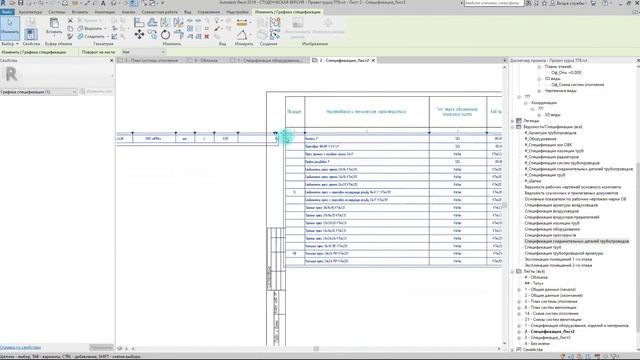Select the Move tool
640x360 pixels.
139,35
